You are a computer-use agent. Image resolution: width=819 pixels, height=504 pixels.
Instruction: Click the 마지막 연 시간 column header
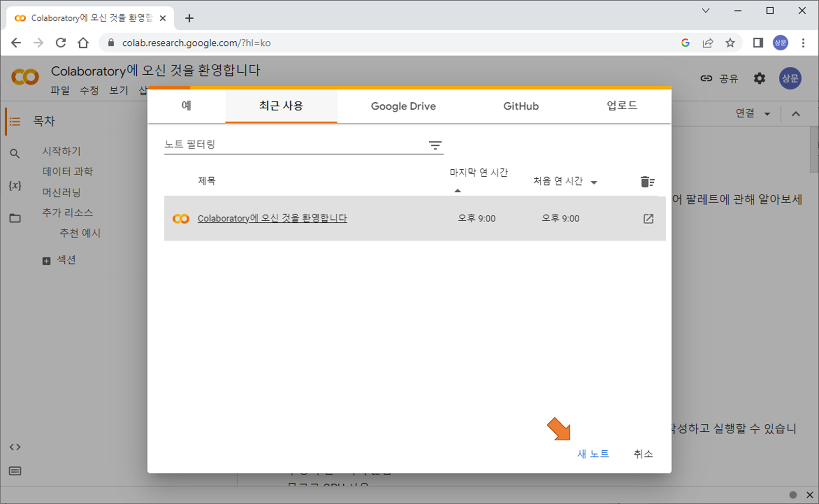click(478, 172)
